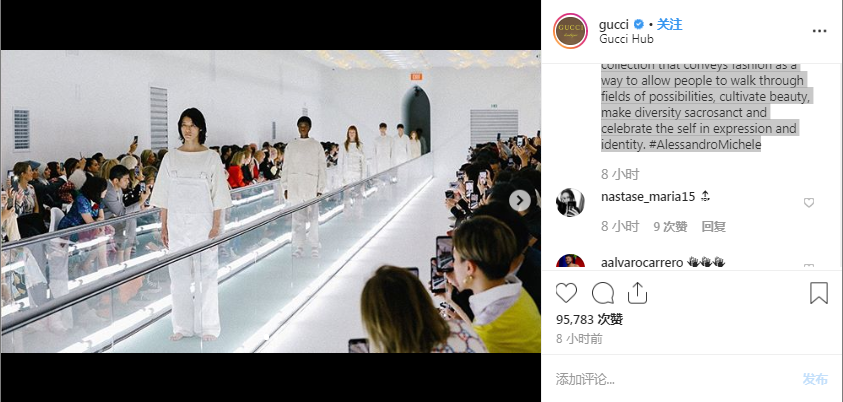Click the blue verified badge next to gucci
The image size is (843, 402).
coord(639,24)
